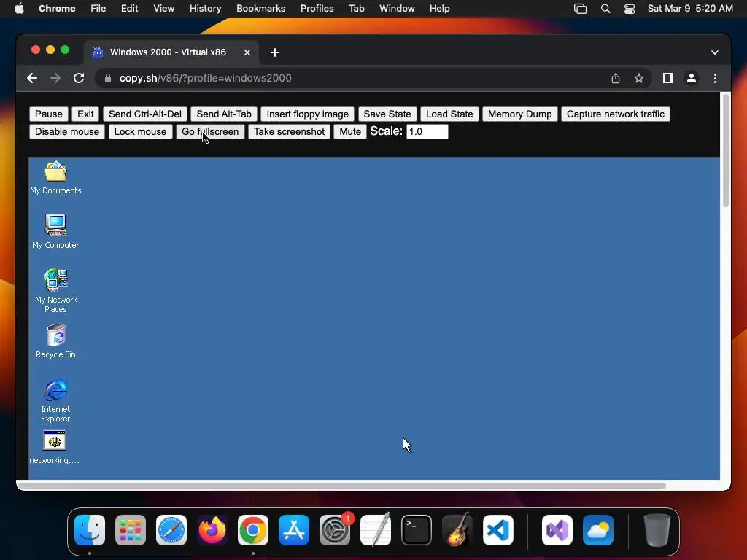Viewport: 747px width, 560px height.
Task: Open the File menu
Action: click(x=98, y=9)
